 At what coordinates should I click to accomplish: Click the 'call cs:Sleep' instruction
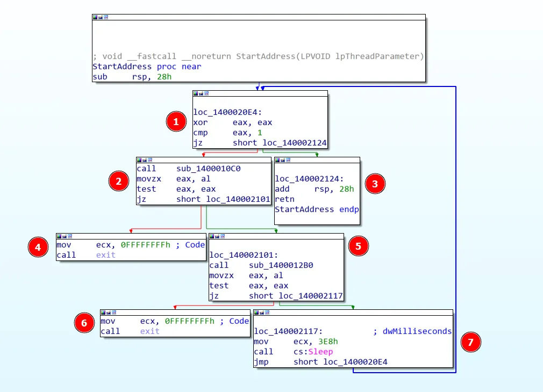tap(294, 352)
